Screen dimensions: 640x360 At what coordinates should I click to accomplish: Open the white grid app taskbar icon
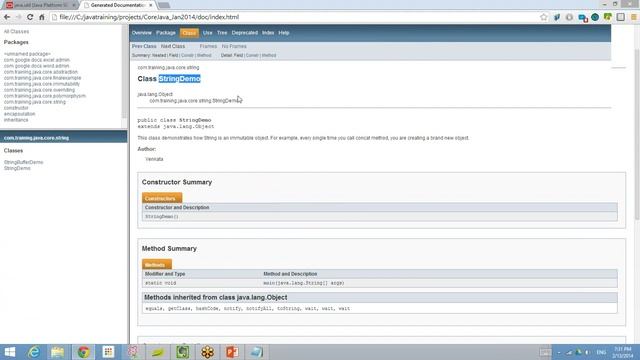point(108,352)
